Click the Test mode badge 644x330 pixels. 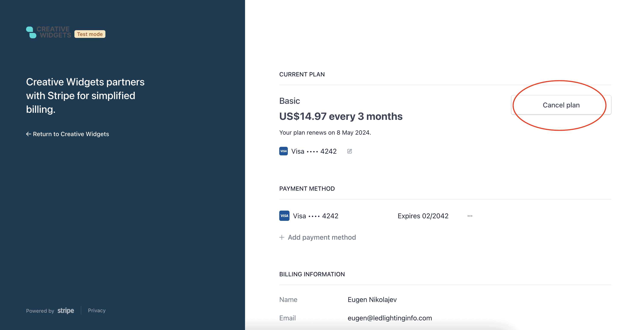(x=90, y=34)
